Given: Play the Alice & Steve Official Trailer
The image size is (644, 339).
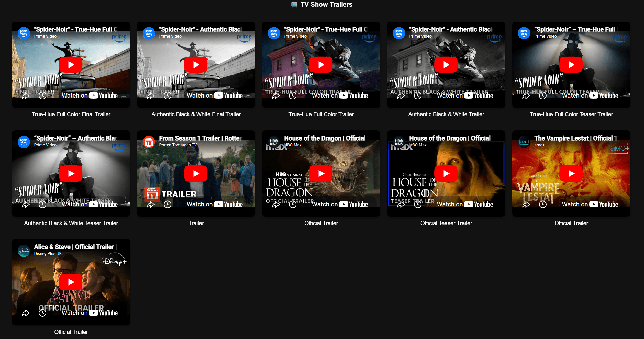Looking at the screenshot, I should (71, 282).
